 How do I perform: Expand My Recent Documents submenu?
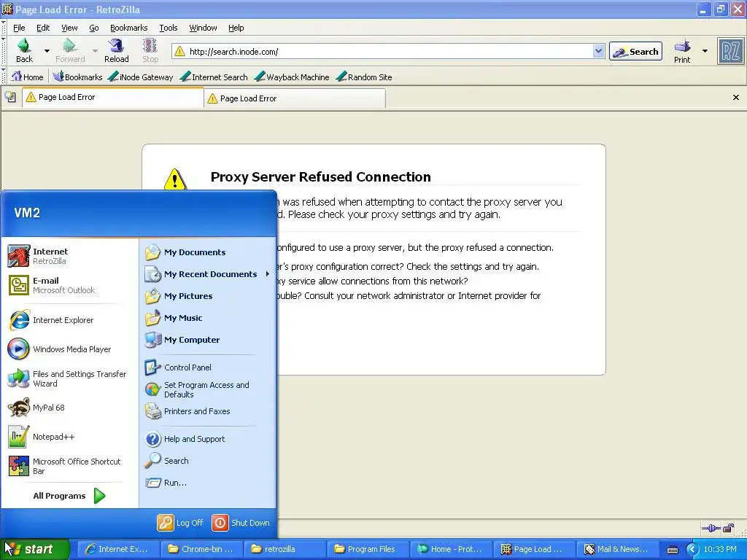[x=207, y=274]
